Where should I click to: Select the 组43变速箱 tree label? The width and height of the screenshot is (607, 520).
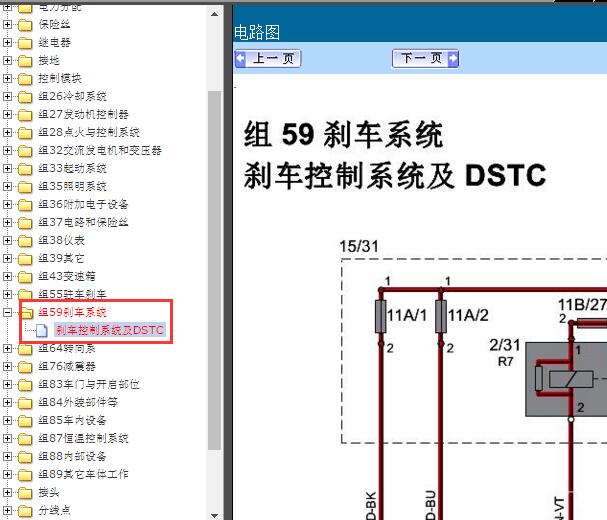67,276
